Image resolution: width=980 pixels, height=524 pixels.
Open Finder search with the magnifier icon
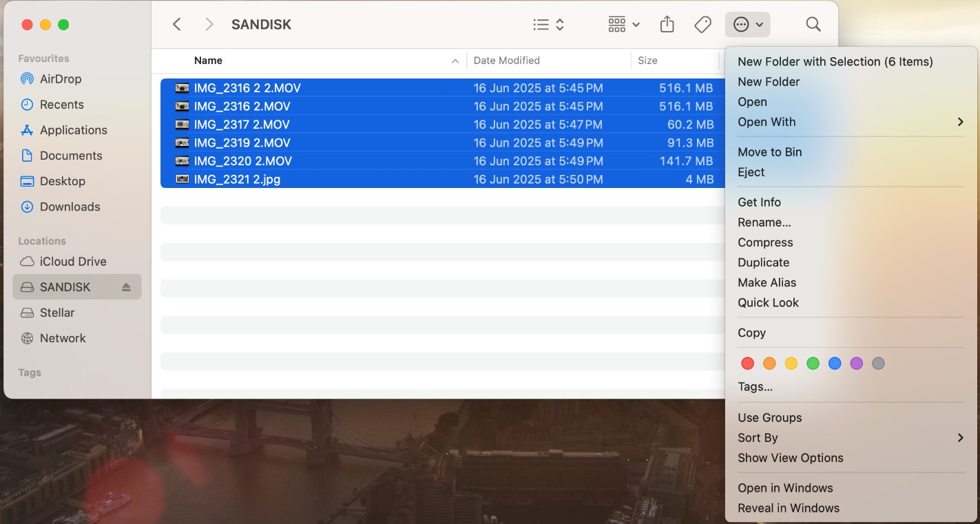813,25
